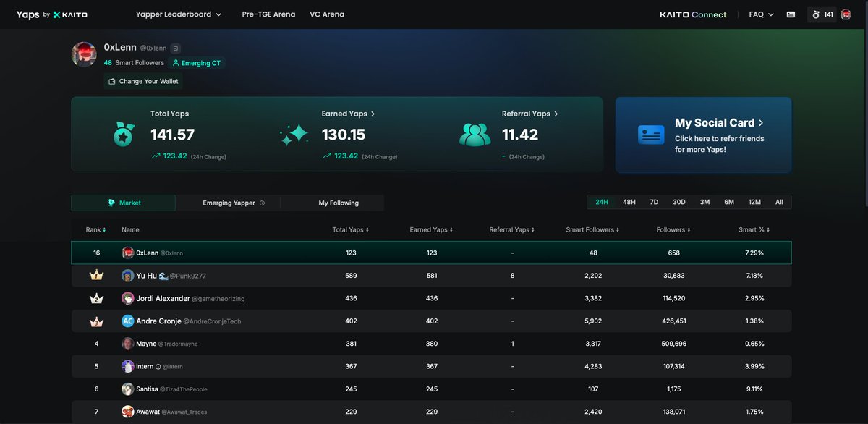Open Jordi Alexander @gametheorizing name
This screenshot has width=868, height=424.
(191, 298)
